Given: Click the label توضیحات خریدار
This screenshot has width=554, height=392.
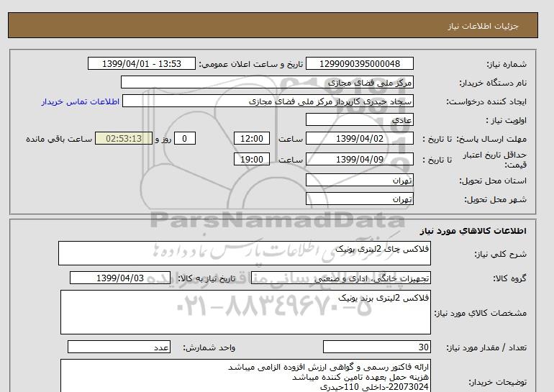Looking at the screenshot, I should click(x=497, y=382).
